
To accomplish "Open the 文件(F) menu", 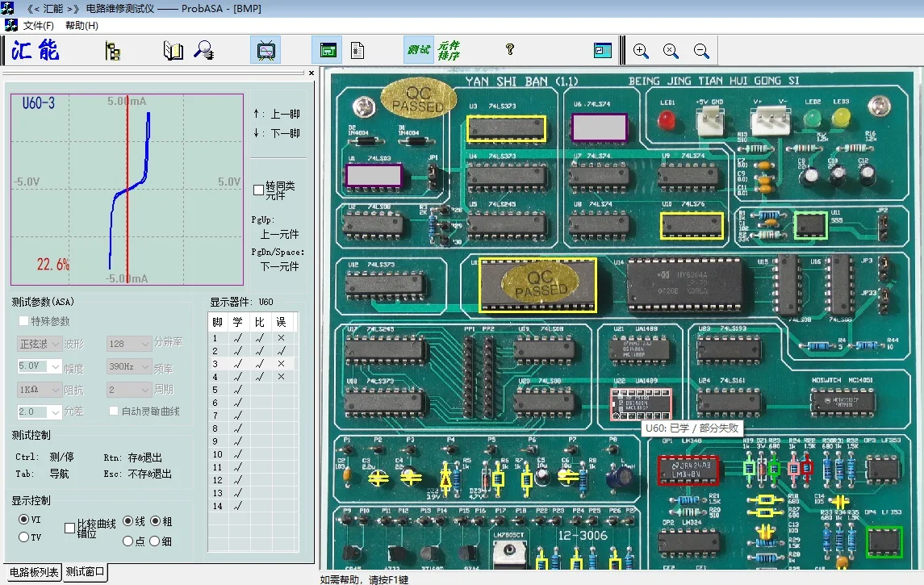I will [x=38, y=26].
